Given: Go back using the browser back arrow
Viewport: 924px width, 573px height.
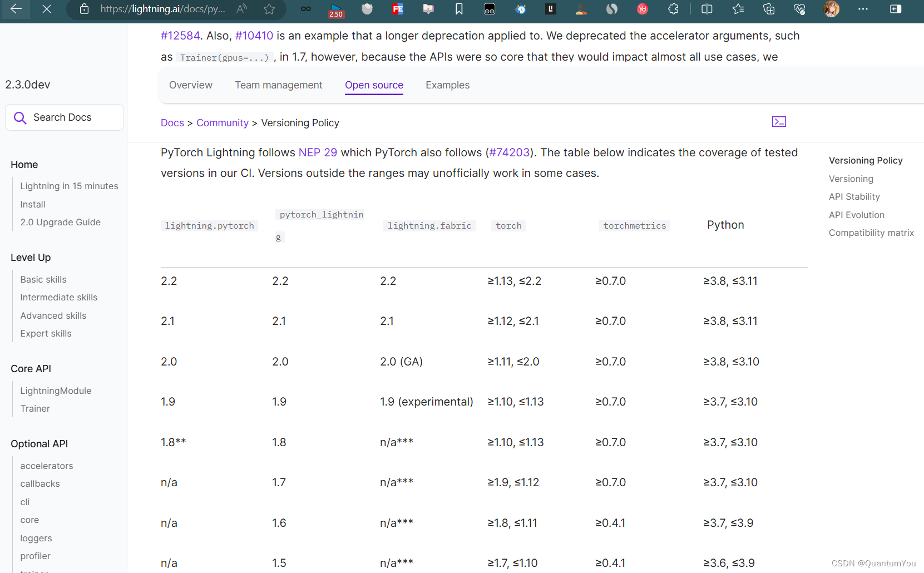Looking at the screenshot, I should (16, 9).
